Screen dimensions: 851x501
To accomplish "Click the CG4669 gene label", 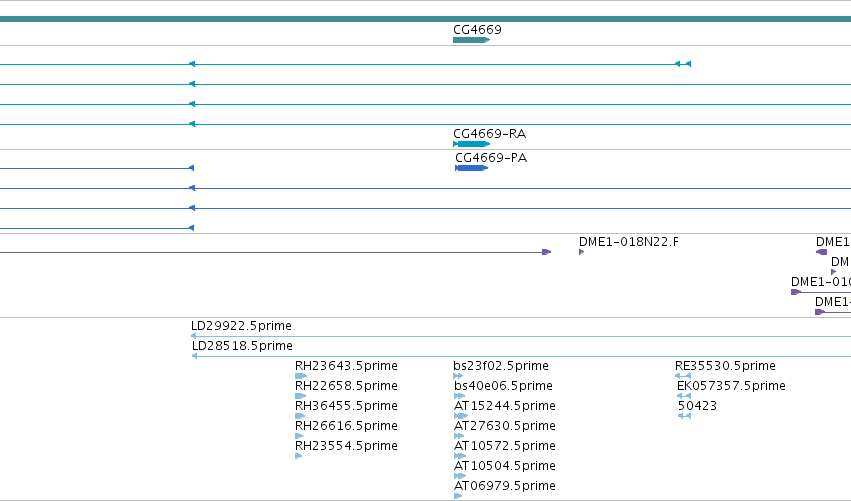I will 477,29.
